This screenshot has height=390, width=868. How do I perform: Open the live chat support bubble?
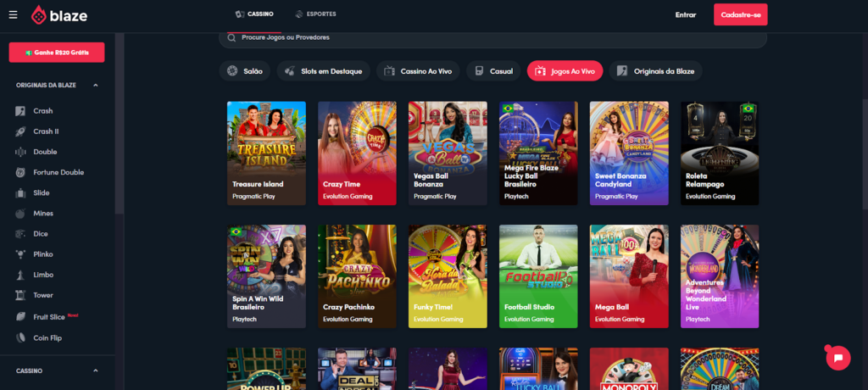click(x=838, y=358)
